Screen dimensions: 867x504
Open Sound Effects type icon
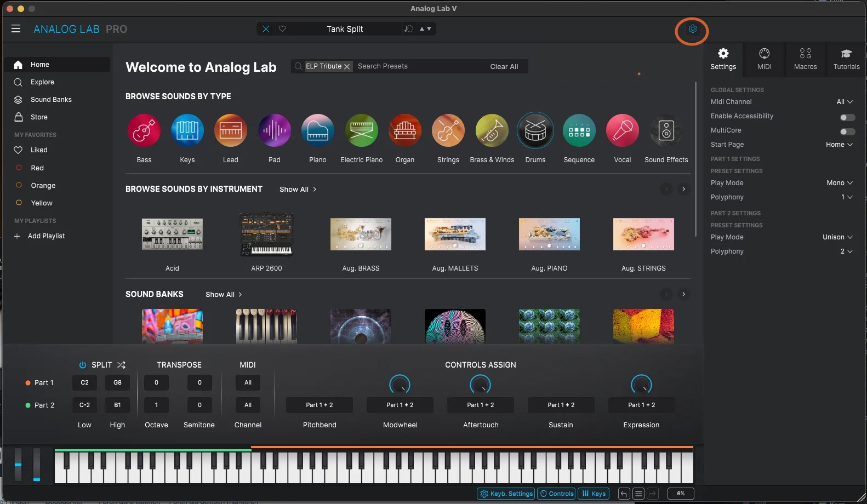666,130
